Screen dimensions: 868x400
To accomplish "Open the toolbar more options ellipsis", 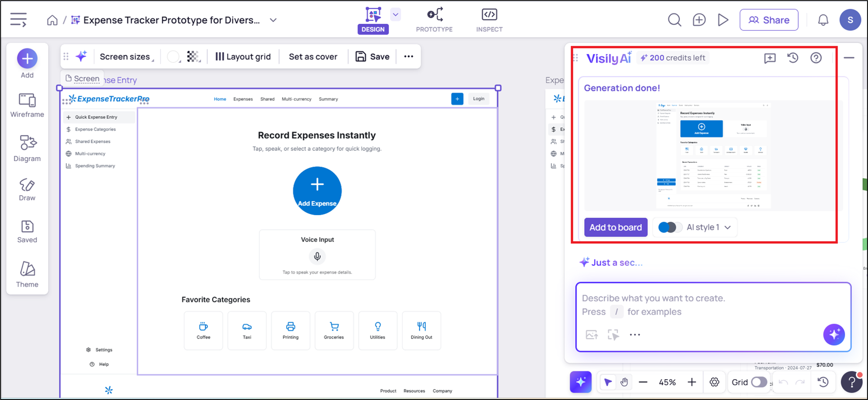I will [408, 56].
